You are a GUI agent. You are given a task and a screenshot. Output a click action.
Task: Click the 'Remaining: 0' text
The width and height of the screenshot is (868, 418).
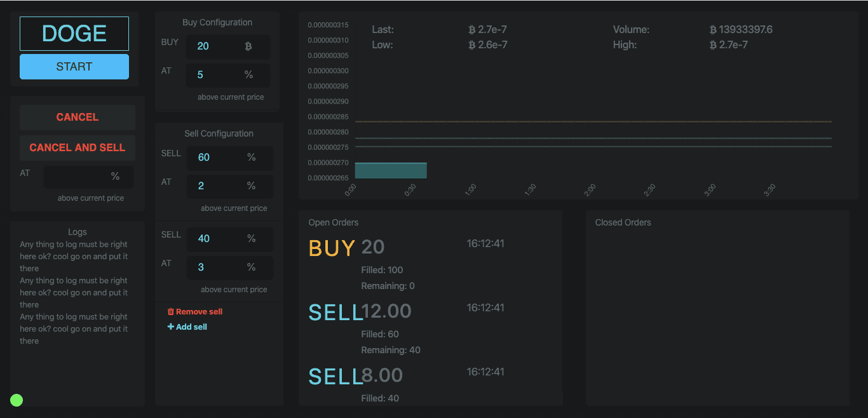(388, 286)
